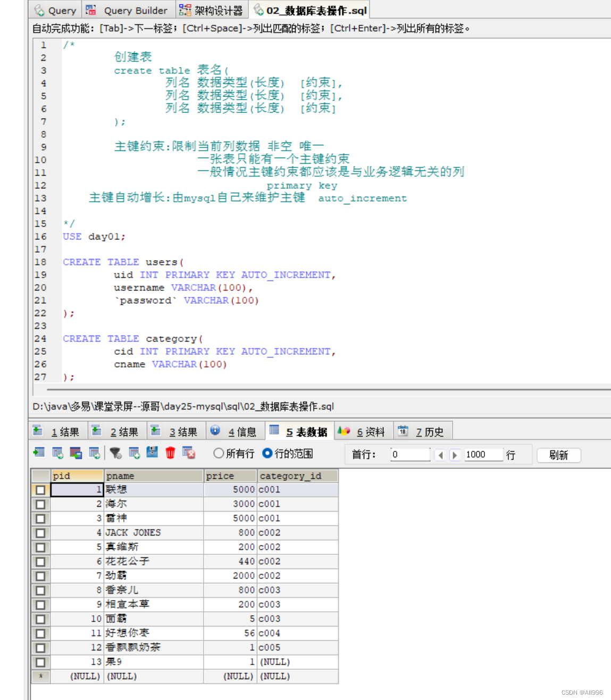Check the row checkbox for 雷神
The image size is (611, 700).
click(x=40, y=519)
